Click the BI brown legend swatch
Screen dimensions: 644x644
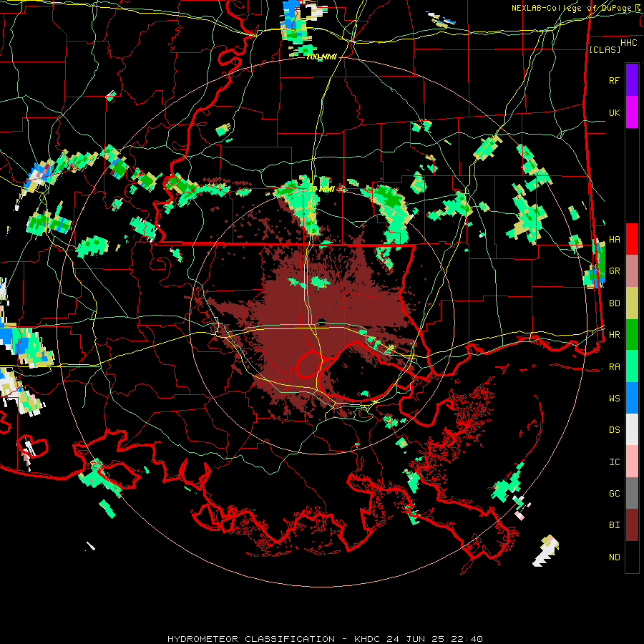coord(632,525)
